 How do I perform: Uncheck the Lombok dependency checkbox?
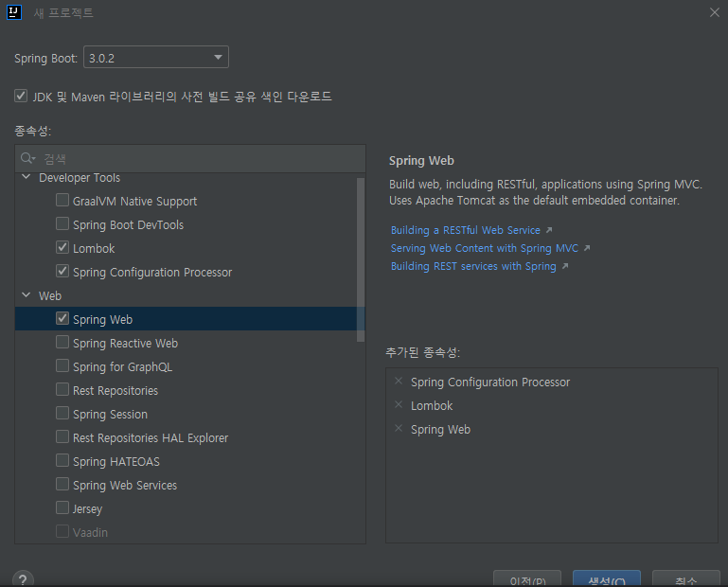pos(62,247)
